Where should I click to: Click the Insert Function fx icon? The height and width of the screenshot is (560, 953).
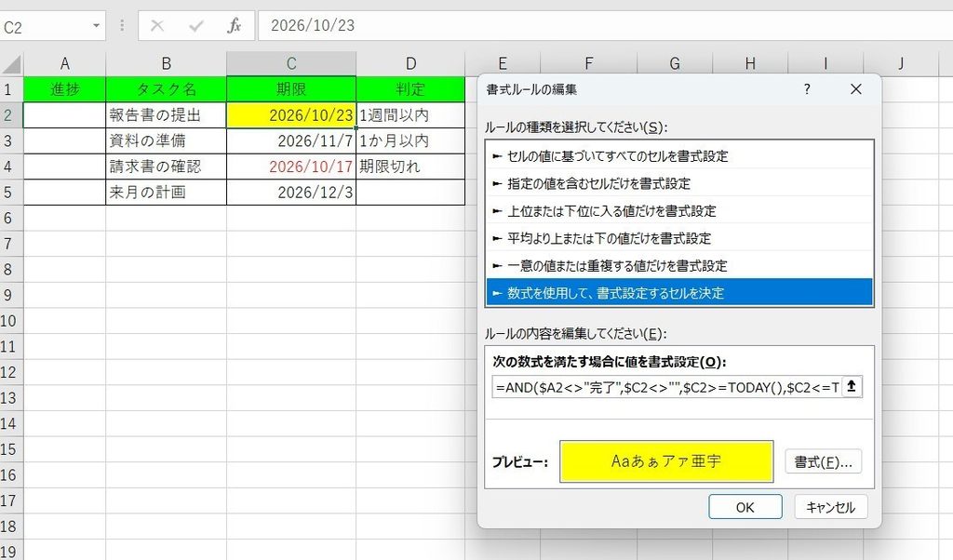234,25
